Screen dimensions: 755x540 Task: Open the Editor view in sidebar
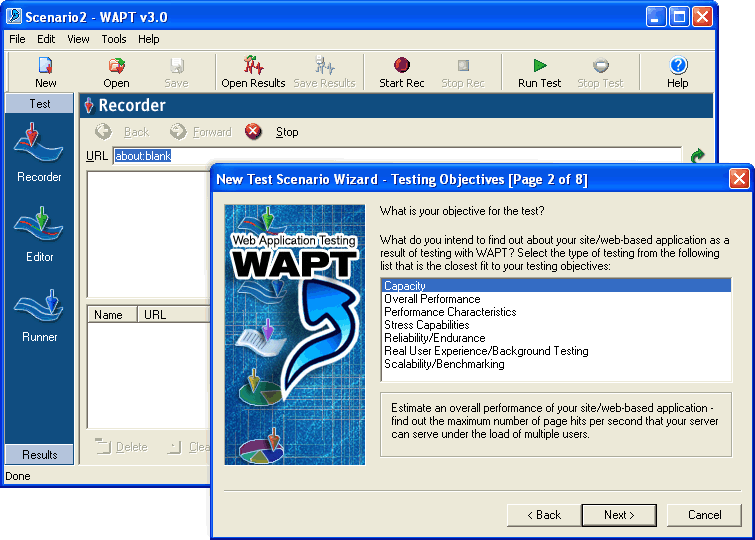(40, 232)
